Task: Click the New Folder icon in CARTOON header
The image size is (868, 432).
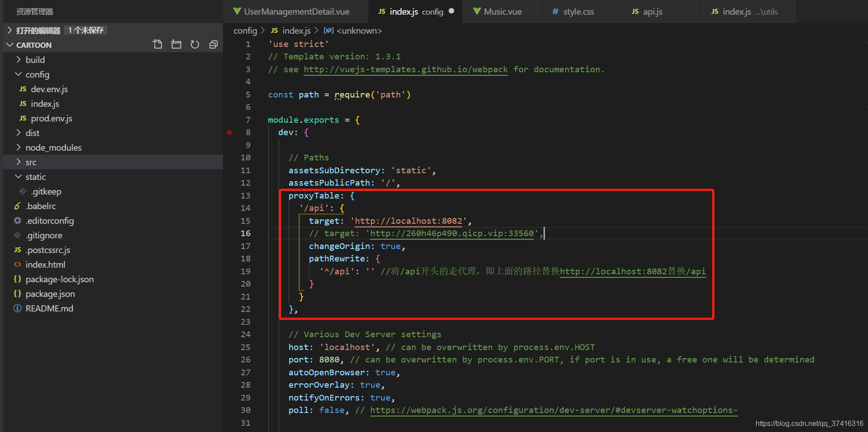Action: pos(176,44)
